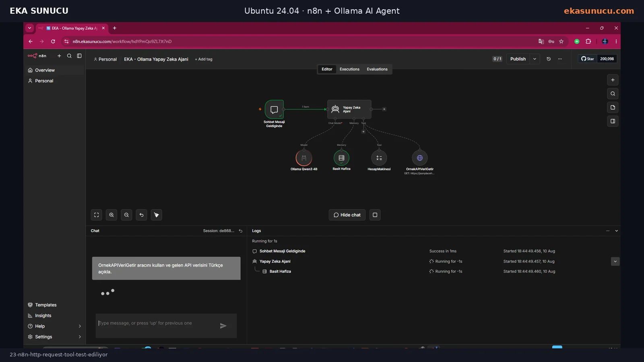Viewport: 644px width, 362px height.
Task: Select the Yapay Zeka Ajanı agent node
Action: [x=349, y=109]
